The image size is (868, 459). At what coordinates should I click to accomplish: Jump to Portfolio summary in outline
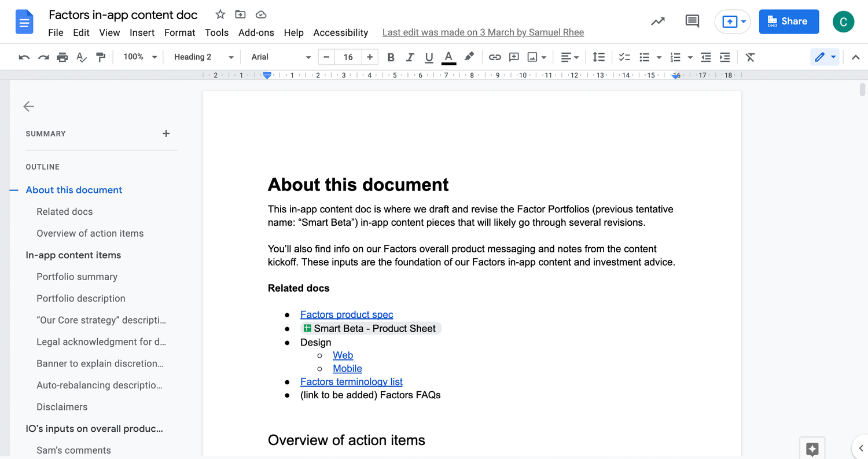coord(77,277)
